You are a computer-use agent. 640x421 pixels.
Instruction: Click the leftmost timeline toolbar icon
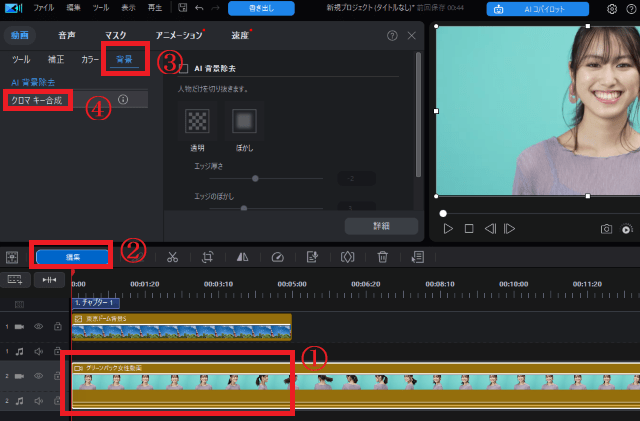click(12, 257)
